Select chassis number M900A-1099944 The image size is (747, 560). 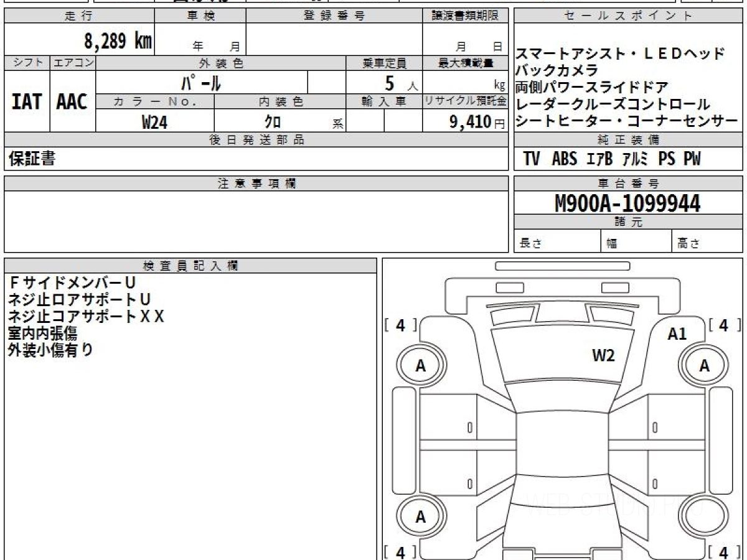(x=627, y=203)
